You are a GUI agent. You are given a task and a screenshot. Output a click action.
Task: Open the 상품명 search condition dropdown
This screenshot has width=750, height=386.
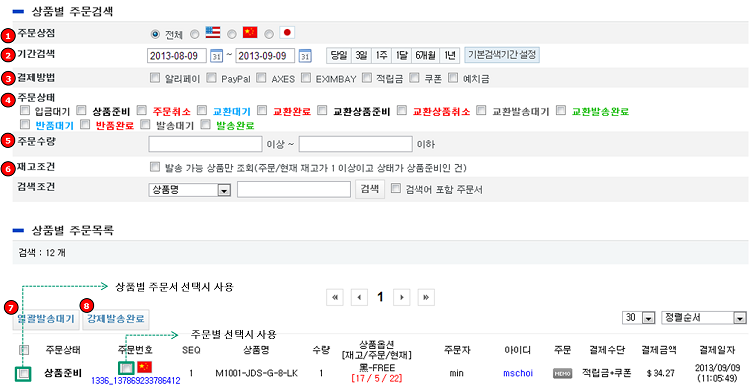(189, 190)
